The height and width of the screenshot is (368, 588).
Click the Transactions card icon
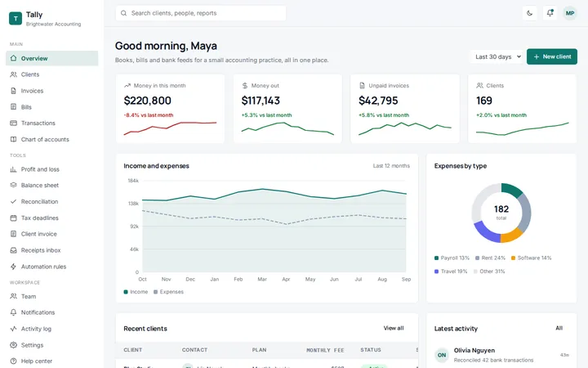click(x=14, y=123)
